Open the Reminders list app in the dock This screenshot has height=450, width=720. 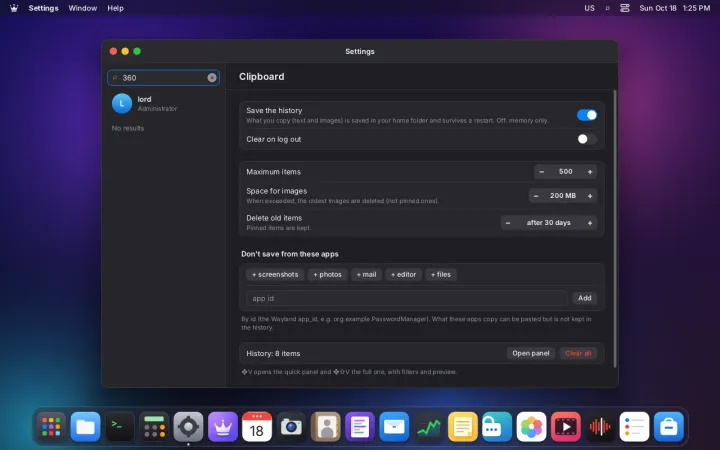634,427
